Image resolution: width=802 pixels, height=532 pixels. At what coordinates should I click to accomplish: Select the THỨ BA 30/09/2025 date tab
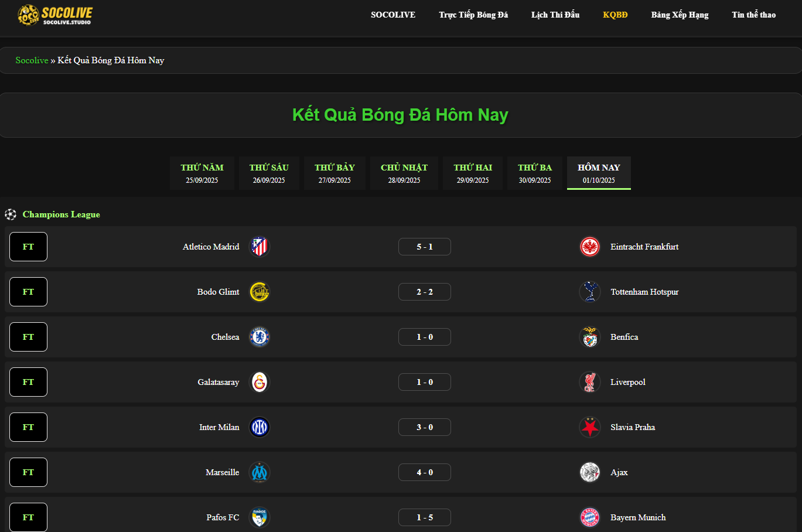[x=535, y=173]
